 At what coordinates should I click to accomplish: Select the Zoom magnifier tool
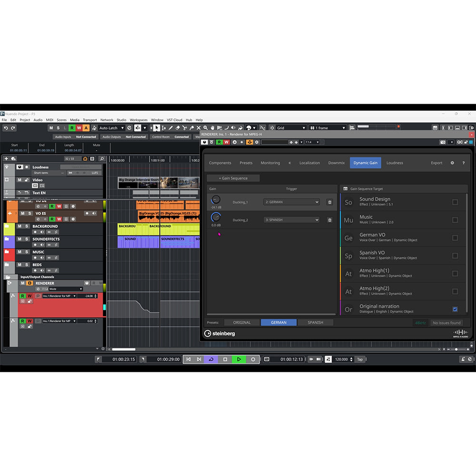[206, 128]
